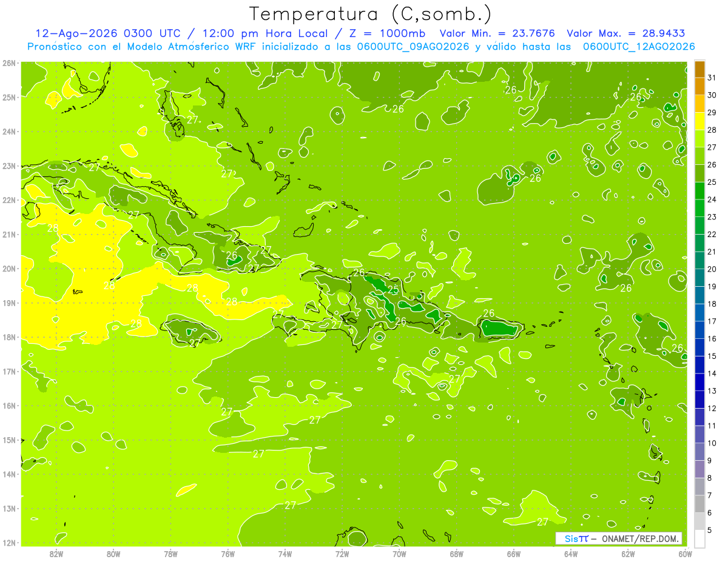Select "Valor Min. = 23.7676" in the header

[x=498, y=33]
